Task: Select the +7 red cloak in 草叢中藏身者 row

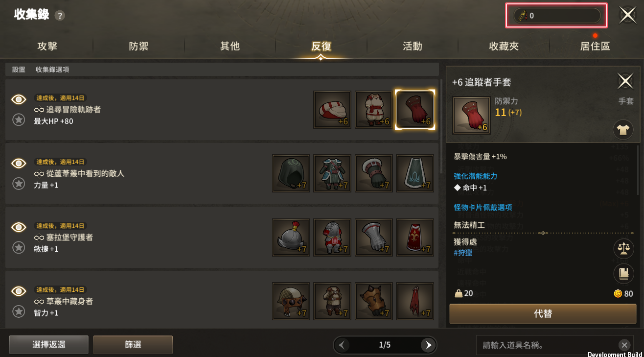Action: [415, 301]
